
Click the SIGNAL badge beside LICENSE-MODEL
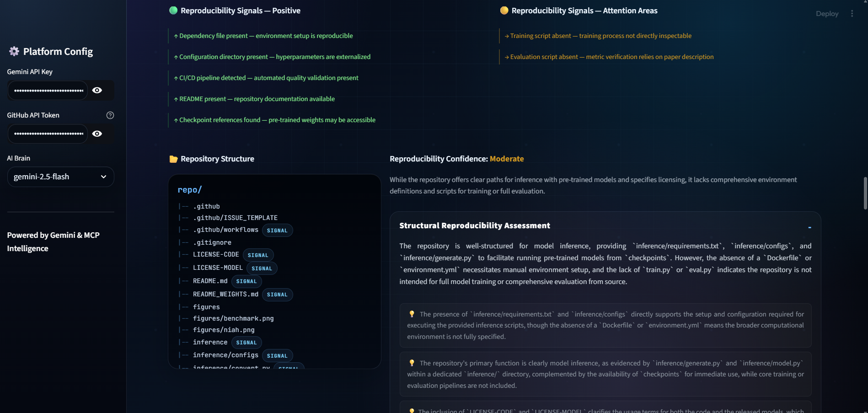click(262, 268)
